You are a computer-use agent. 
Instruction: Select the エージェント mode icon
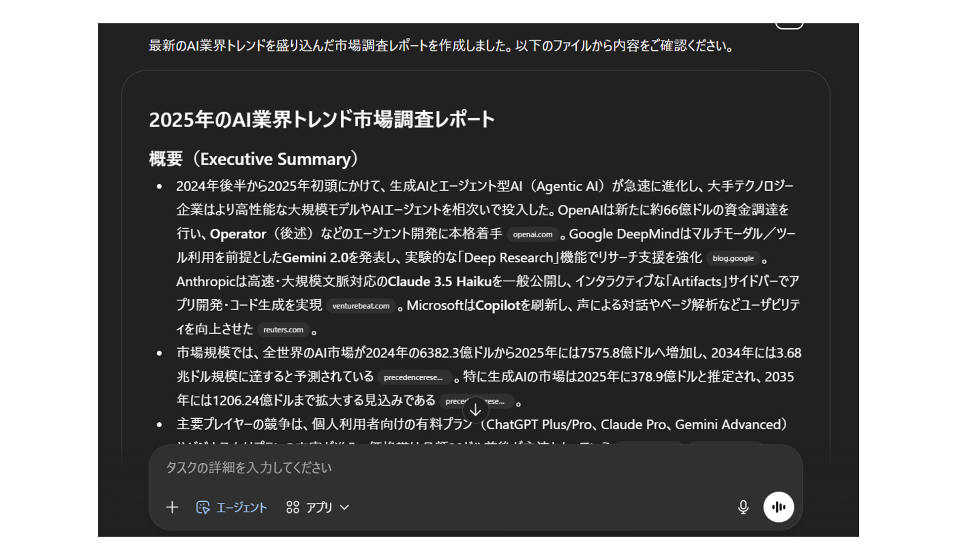204,507
